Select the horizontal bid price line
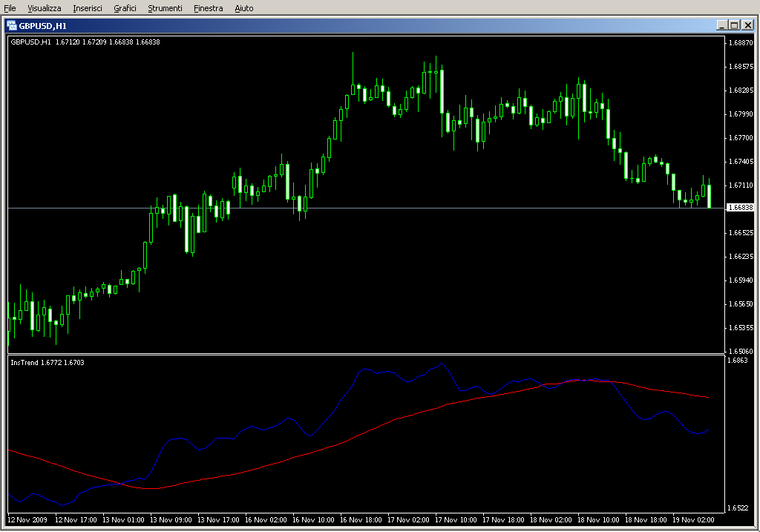The width and height of the screenshot is (760, 532). coord(366,208)
